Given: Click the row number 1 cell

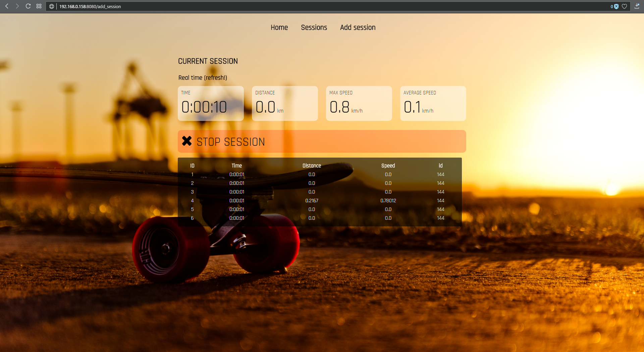Looking at the screenshot, I should (x=192, y=174).
